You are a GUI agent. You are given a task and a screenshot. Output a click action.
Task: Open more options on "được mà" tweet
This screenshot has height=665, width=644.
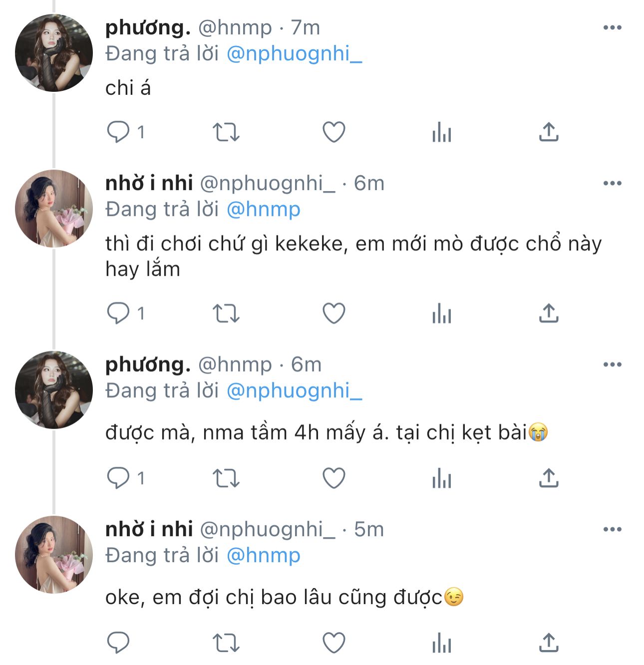click(x=612, y=365)
